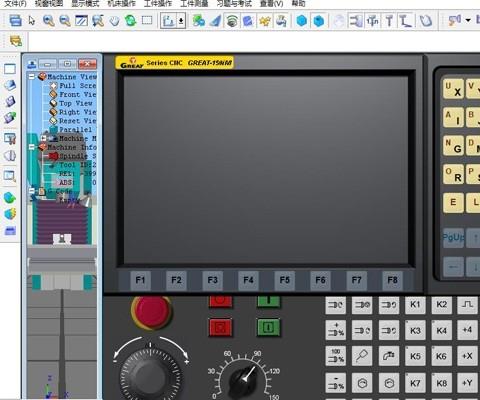Click the blue book icon in toolbar
The width and height of the screenshot is (480, 400).
[248, 21]
